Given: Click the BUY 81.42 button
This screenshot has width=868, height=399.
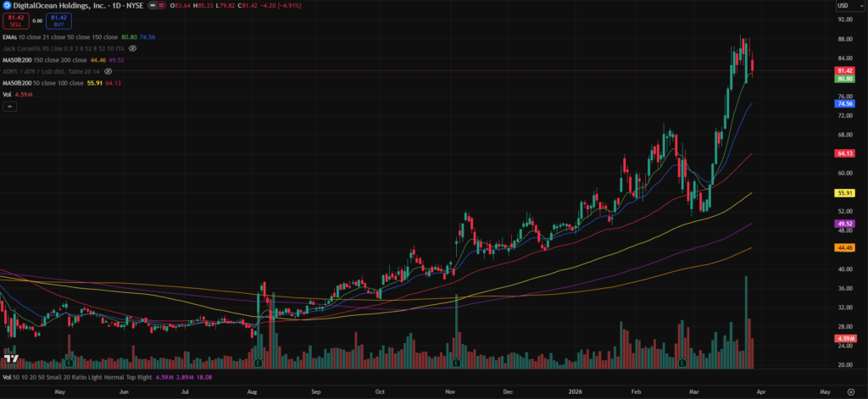Looking at the screenshot, I should click(58, 20).
